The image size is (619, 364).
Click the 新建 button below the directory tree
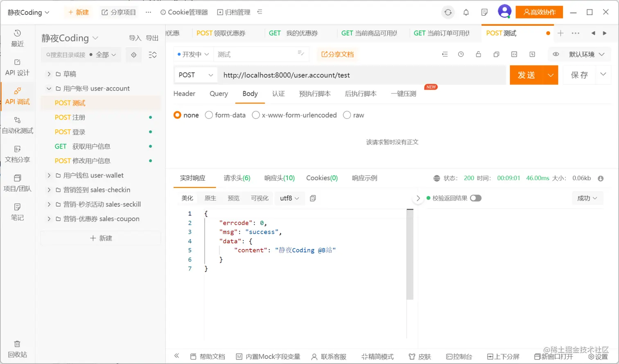(101, 238)
